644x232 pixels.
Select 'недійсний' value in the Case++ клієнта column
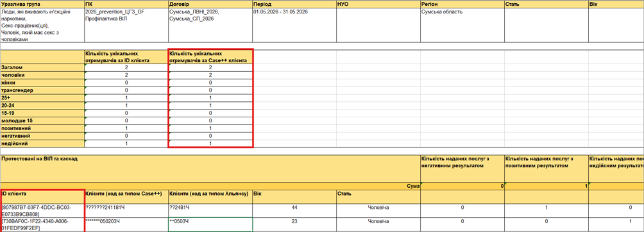[x=210, y=144]
